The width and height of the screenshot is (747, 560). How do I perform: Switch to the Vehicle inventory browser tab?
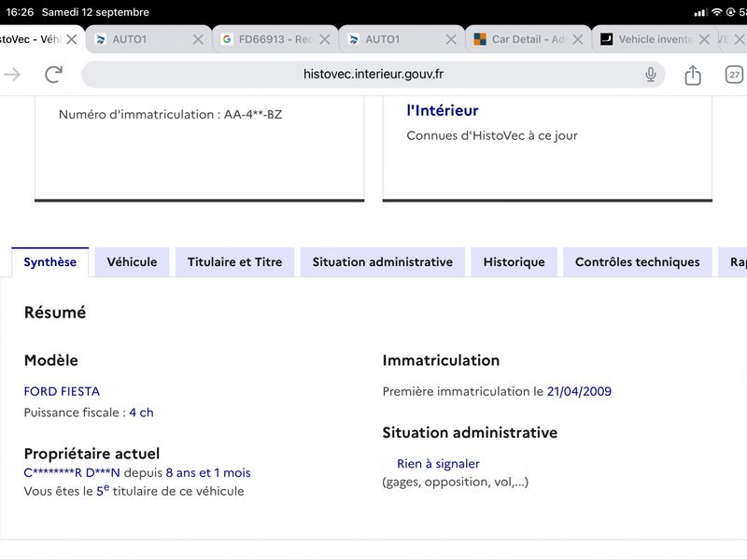click(655, 39)
